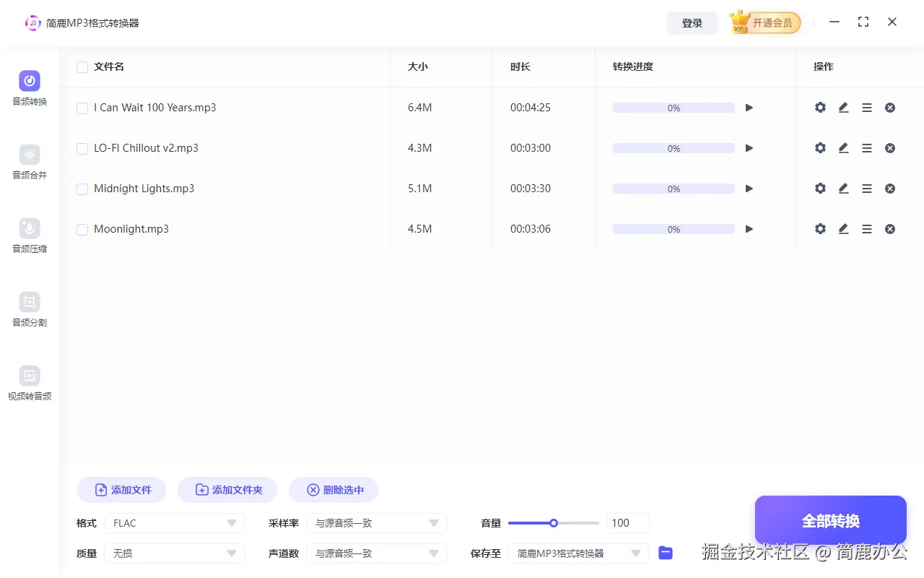
Task: Click edit pencil for LO-FI Chillout v2.mp3
Action: (x=843, y=148)
